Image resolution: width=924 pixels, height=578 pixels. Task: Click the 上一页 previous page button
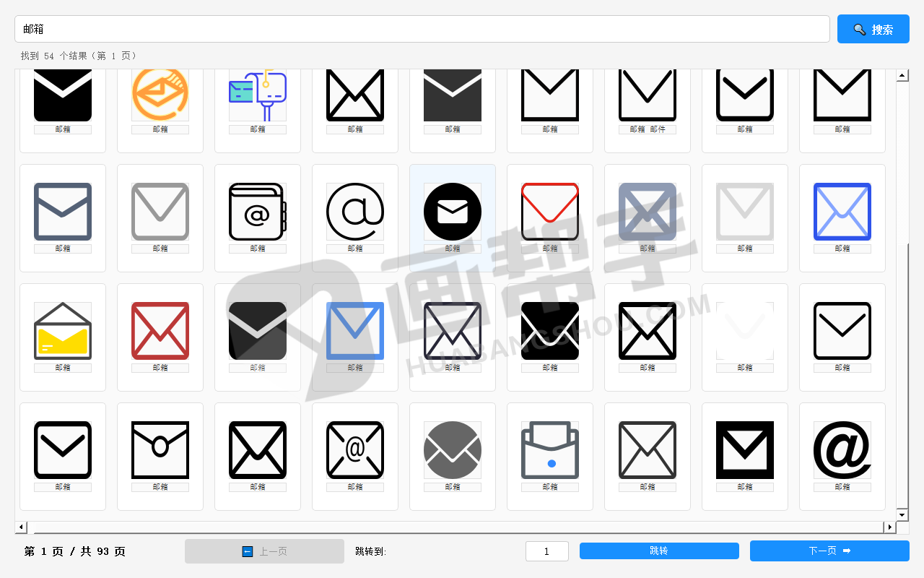[264, 551]
